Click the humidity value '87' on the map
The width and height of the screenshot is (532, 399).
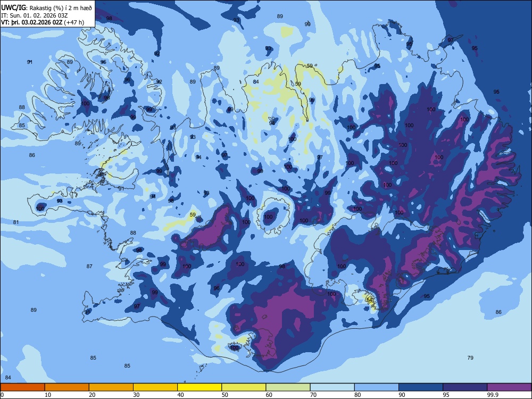89,267
